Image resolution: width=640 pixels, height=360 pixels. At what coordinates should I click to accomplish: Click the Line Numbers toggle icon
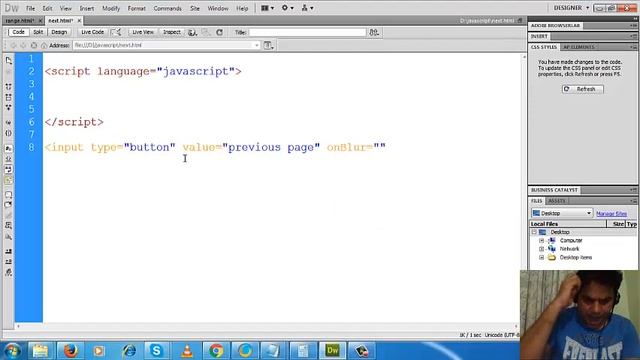[x=9, y=148]
